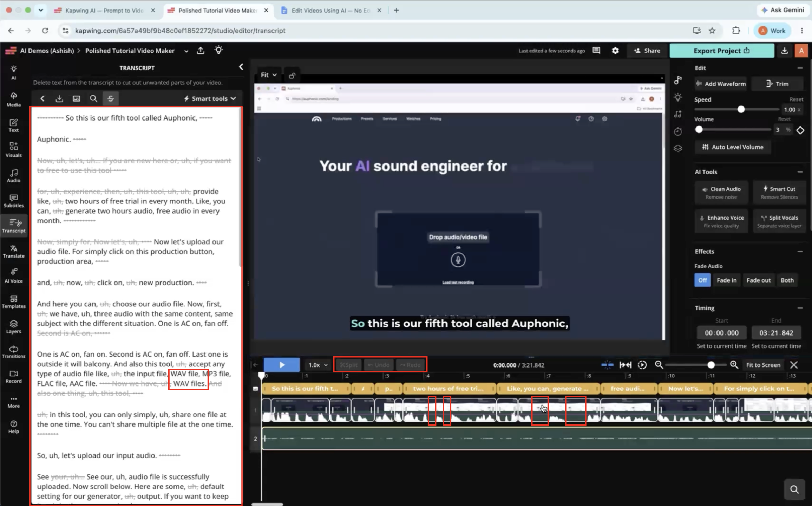The height and width of the screenshot is (506, 812).
Task: Click the Share button
Action: pos(647,51)
